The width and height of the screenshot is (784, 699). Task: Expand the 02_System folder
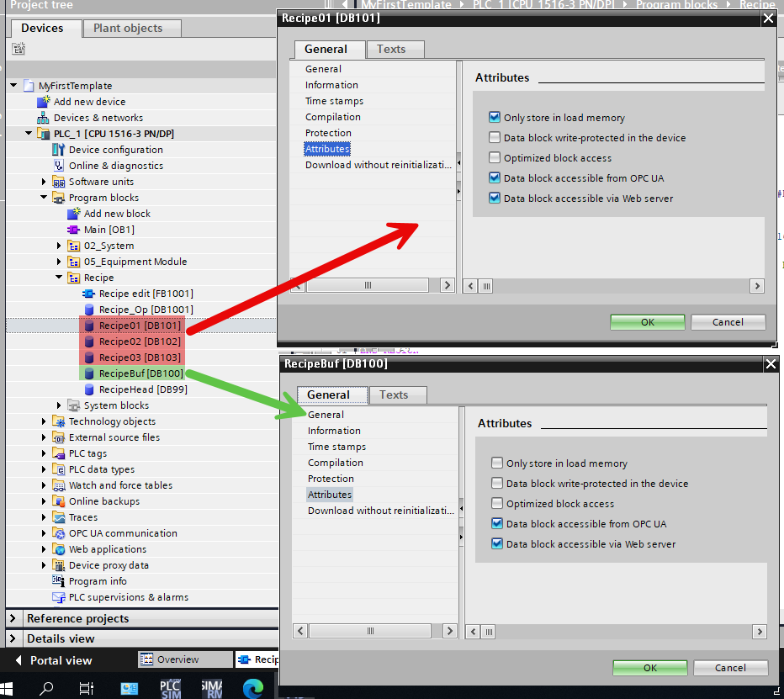pyautogui.click(x=59, y=246)
